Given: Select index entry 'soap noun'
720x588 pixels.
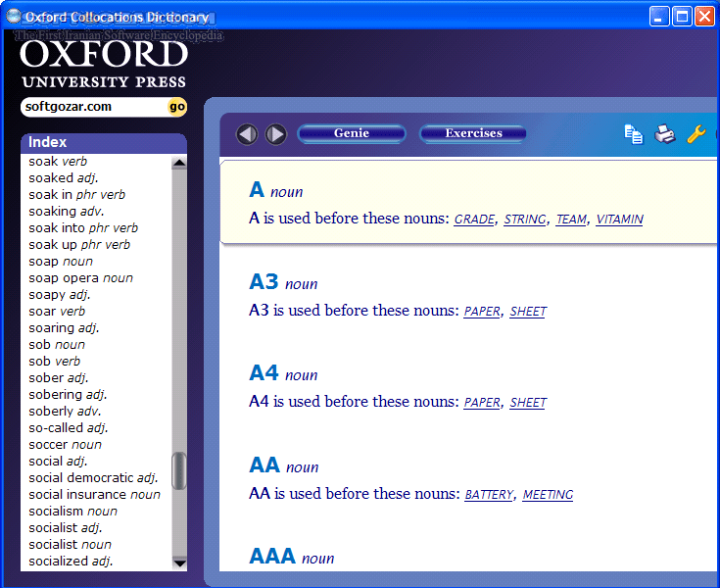Looking at the screenshot, I should (x=61, y=262).
